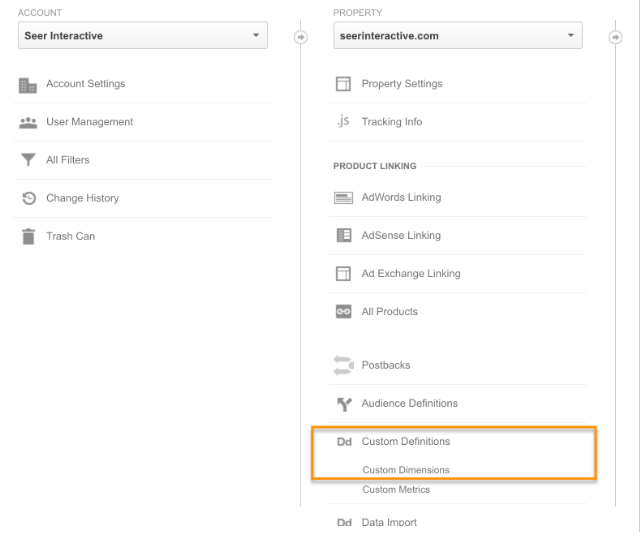Click the Postbacks arrows icon

coord(343,366)
